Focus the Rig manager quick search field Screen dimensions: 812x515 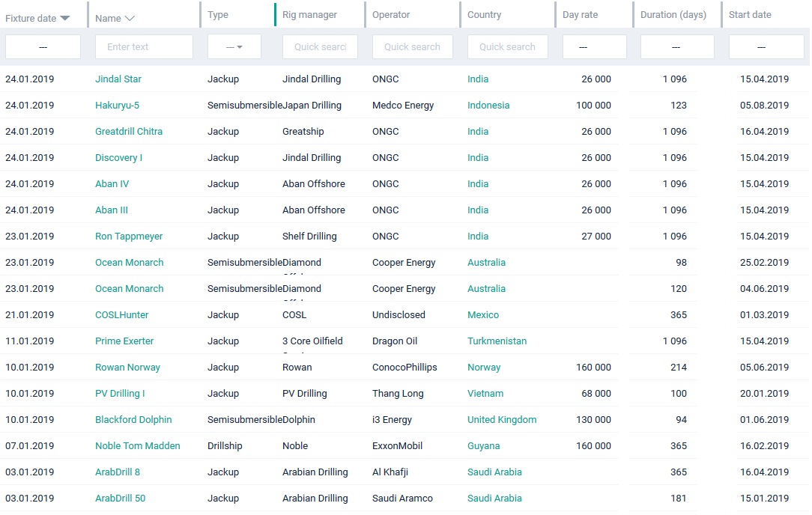click(x=320, y=47)
